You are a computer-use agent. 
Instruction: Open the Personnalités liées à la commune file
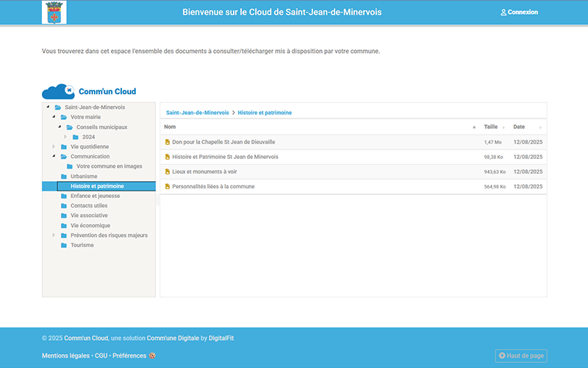tap(213, 186)
